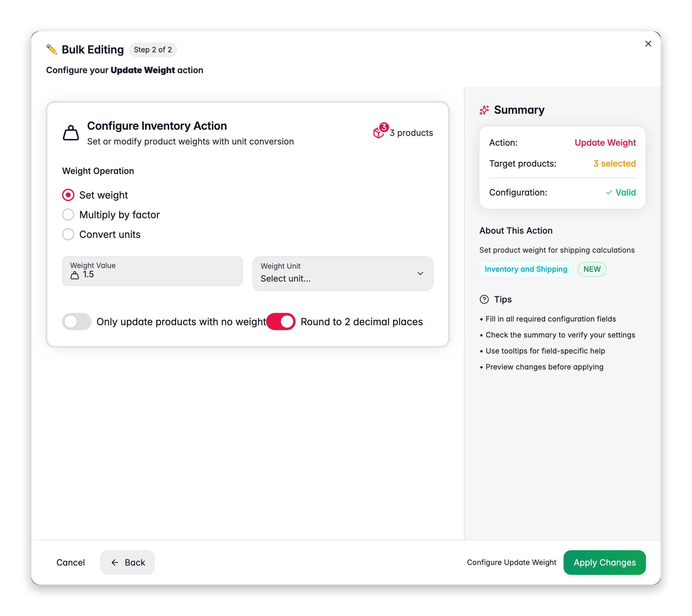
Task: Go Back to the previous step
Action: tap(127, 563)
